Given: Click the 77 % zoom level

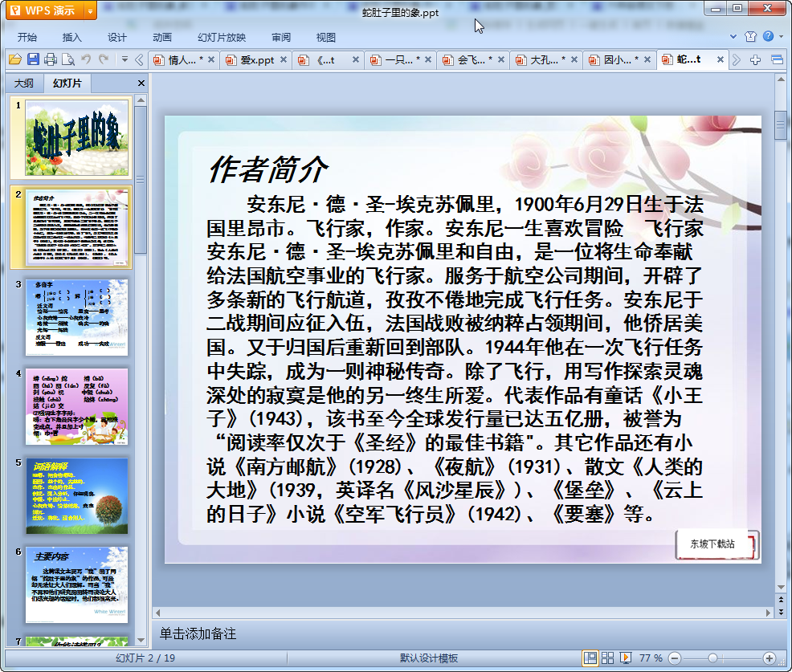Looking at the screenshot, I should (x=651, y=658).
